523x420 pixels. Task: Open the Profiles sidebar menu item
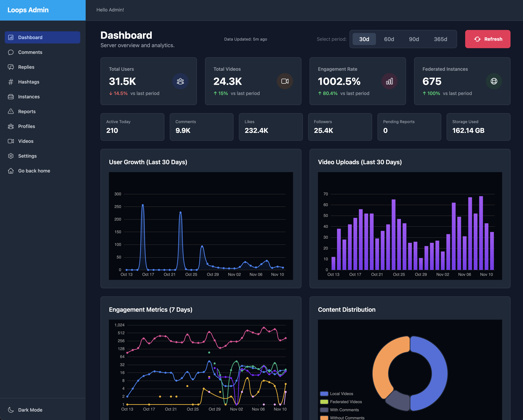coord(26,126)
